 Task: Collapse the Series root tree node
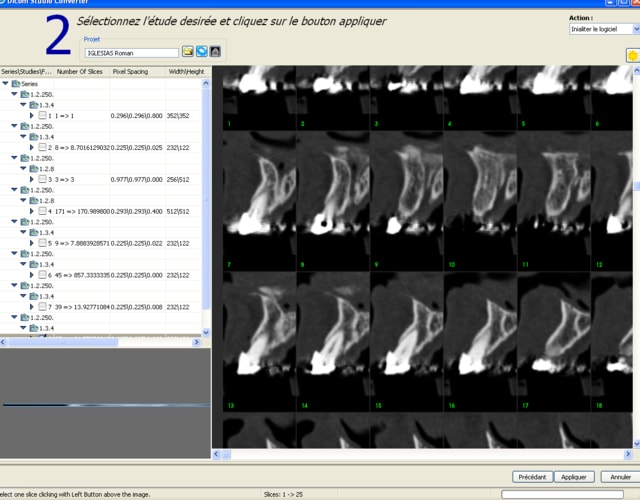5,84
